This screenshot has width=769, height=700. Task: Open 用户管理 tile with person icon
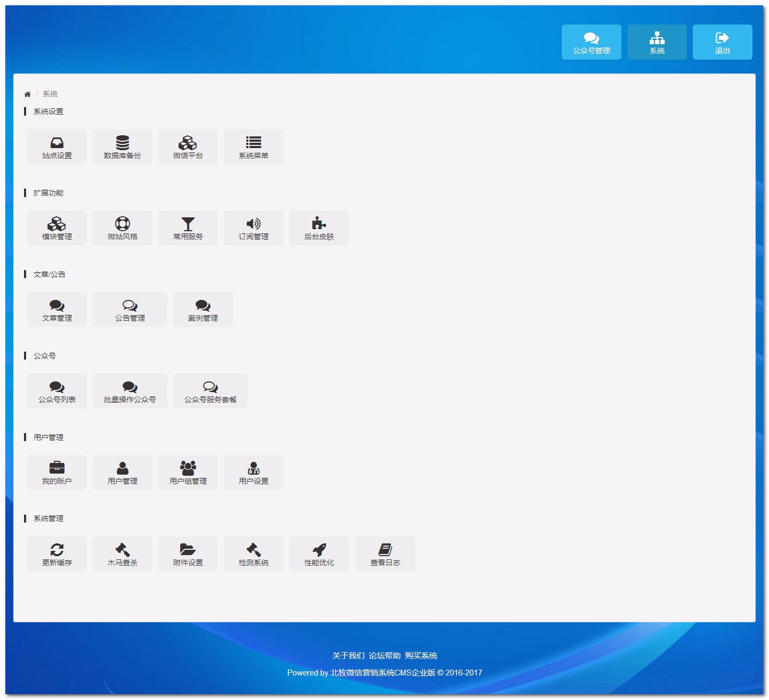click(x=123, y=473)
